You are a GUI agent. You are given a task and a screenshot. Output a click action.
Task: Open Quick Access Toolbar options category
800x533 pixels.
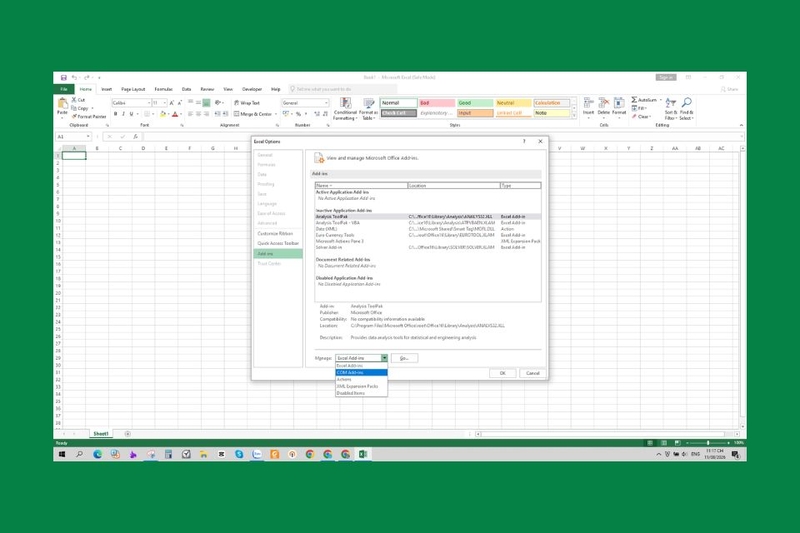[278, 243]
